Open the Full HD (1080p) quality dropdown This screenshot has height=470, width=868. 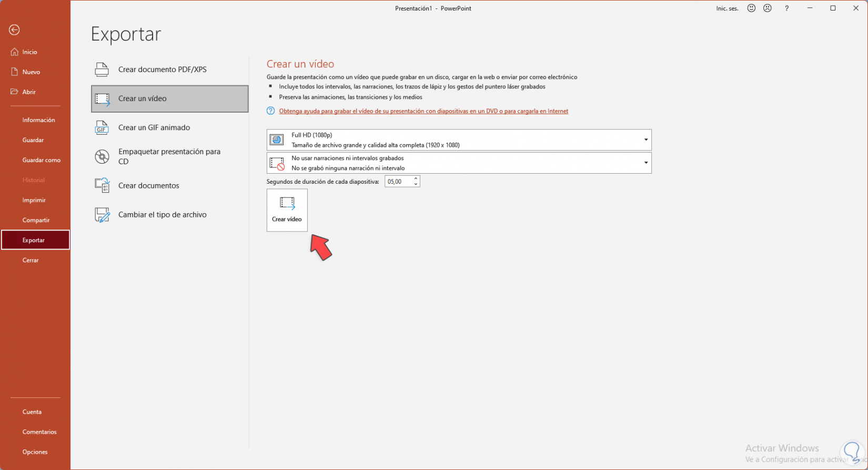pyautogui.click(x=459, y=140)
